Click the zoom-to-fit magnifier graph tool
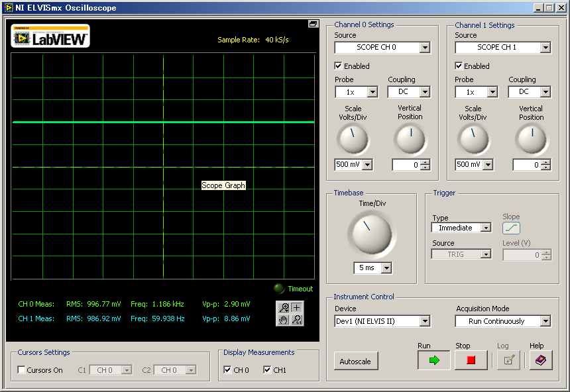 296,320
